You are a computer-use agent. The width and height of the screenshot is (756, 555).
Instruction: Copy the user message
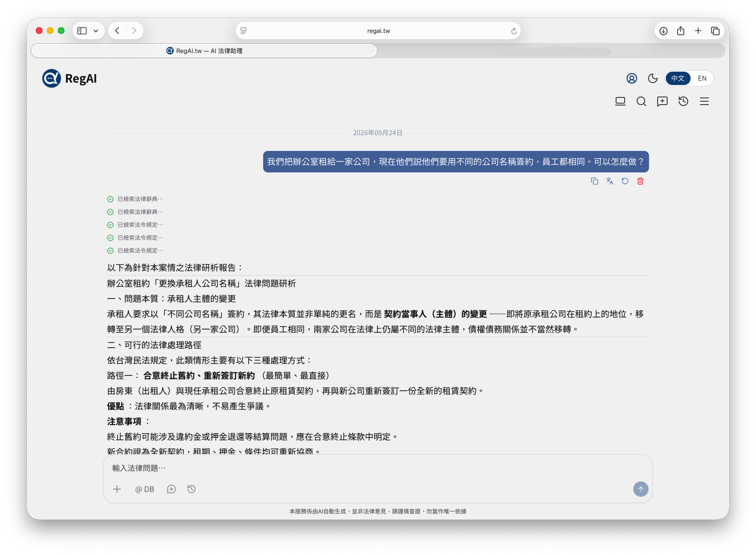coord(594,181)
